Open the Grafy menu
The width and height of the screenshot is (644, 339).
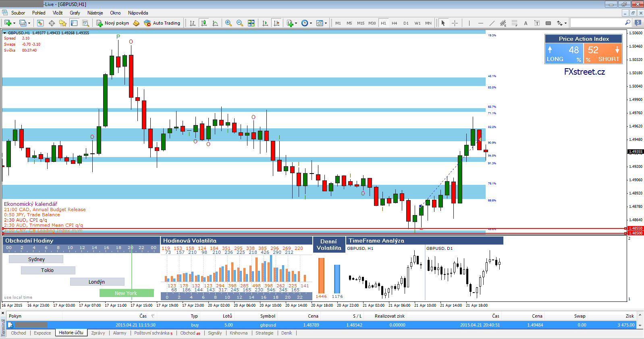pyautogui.click(x=75, y=13)
